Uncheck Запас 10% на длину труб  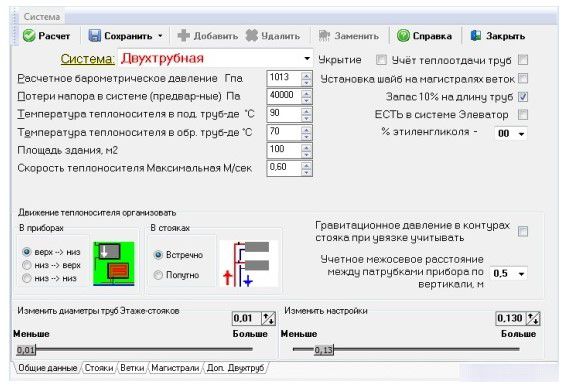[523, 97]
